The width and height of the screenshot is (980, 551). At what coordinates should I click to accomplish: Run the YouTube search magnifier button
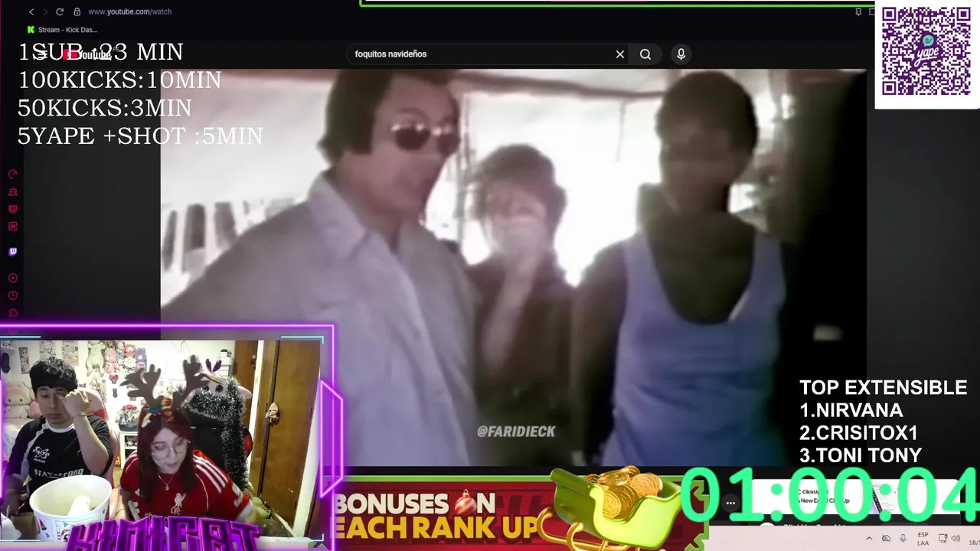[x=645, y=54]
